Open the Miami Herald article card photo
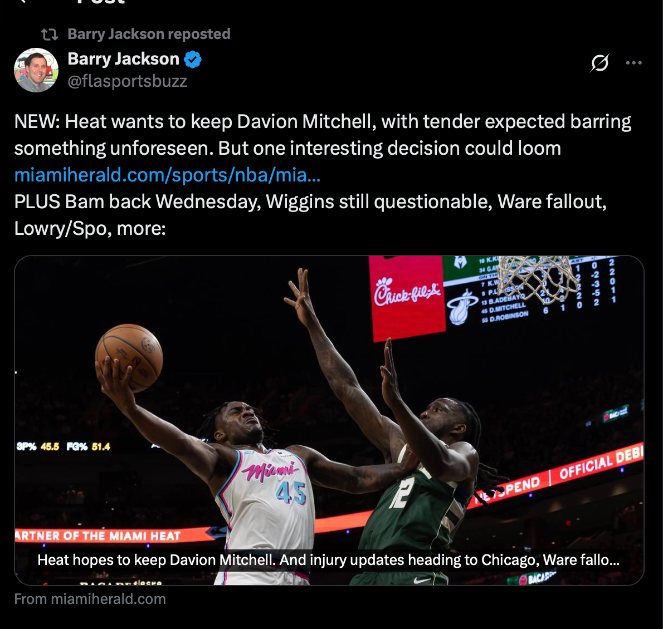Image resolution: width=663 pixels, height=629 pixels. coord(329,420)
